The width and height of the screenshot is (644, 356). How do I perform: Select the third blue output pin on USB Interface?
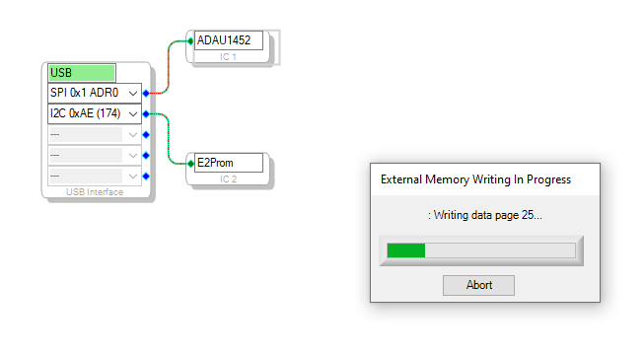[146, 135]
